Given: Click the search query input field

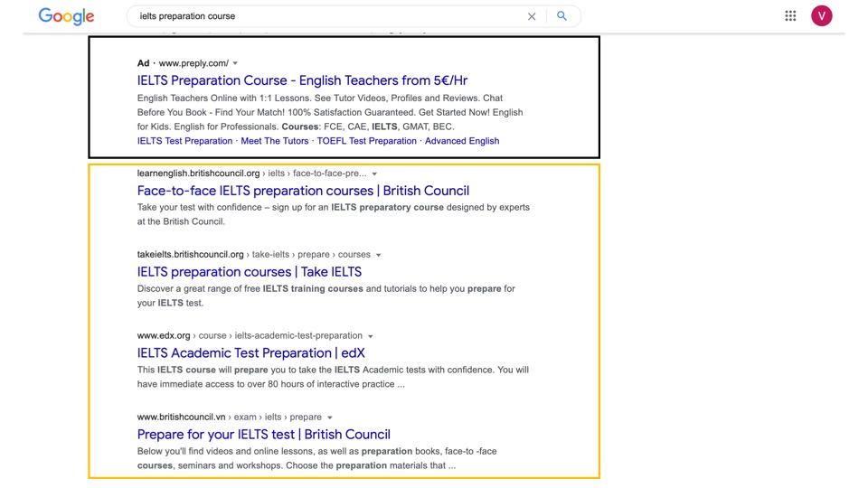Looking at the screenshot, I should 325,16.
